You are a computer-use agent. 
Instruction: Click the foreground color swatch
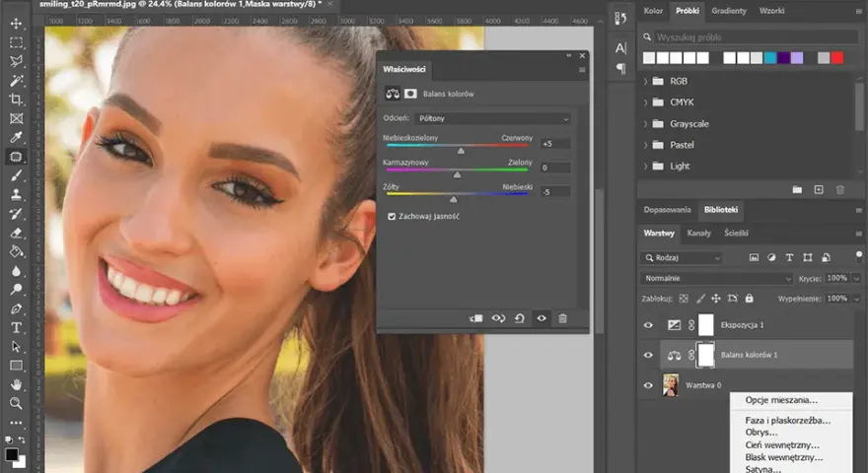click(x=11, y=454)
